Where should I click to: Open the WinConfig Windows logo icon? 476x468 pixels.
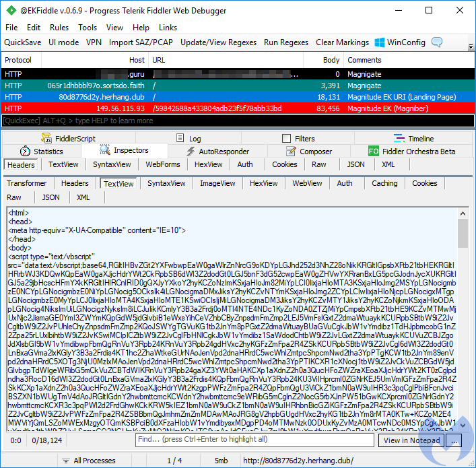coord(380,42)
